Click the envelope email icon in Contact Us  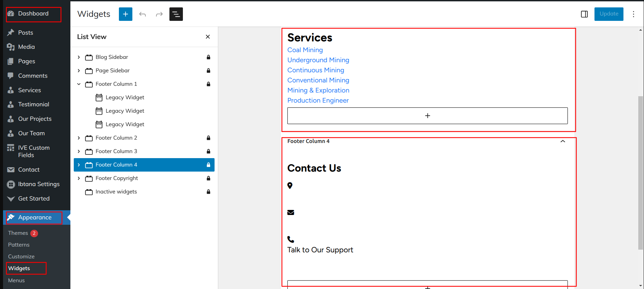coord(291,212)
